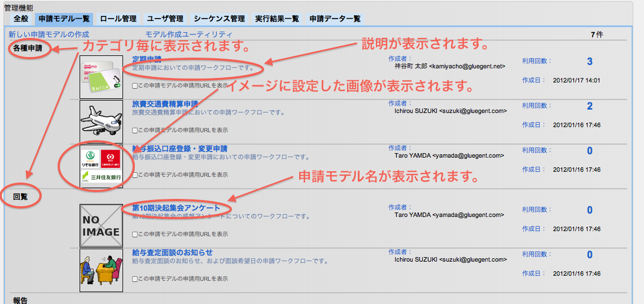The width and height of the screenshot is (644, 304).
Task: Click creation date 2012/01/17 14:01
Action: pos(577,80)
